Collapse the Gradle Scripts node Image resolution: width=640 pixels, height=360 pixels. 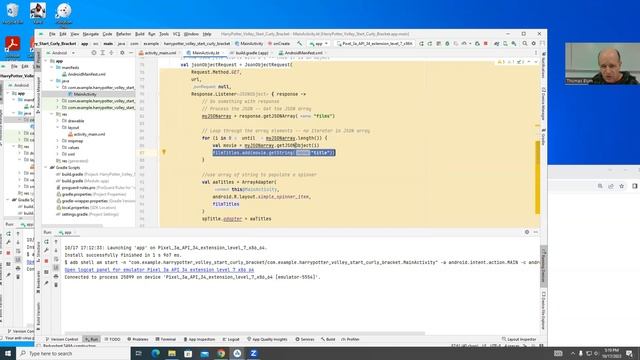pos(46,167)
